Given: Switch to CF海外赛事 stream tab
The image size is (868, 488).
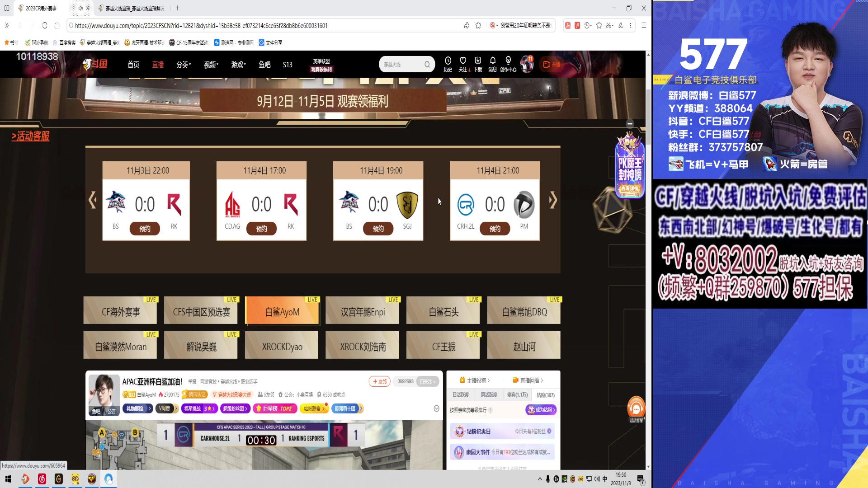Looking at the screenshot, I should coord(120,311).
